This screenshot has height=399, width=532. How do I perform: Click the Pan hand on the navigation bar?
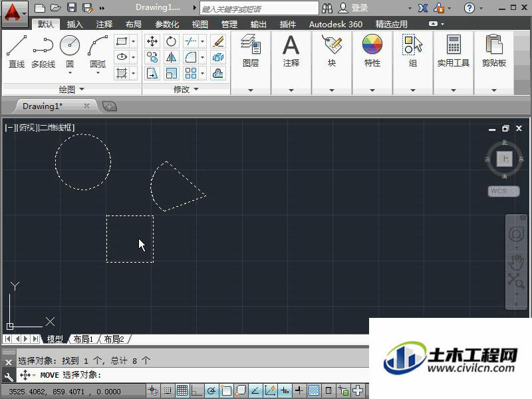coord(516,262)
